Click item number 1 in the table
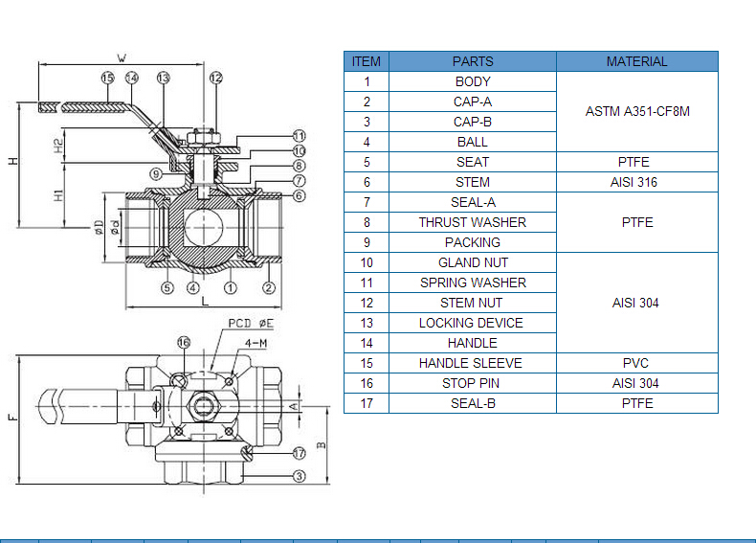The width and height of the screenshot is (756, 543). point(367,81)
